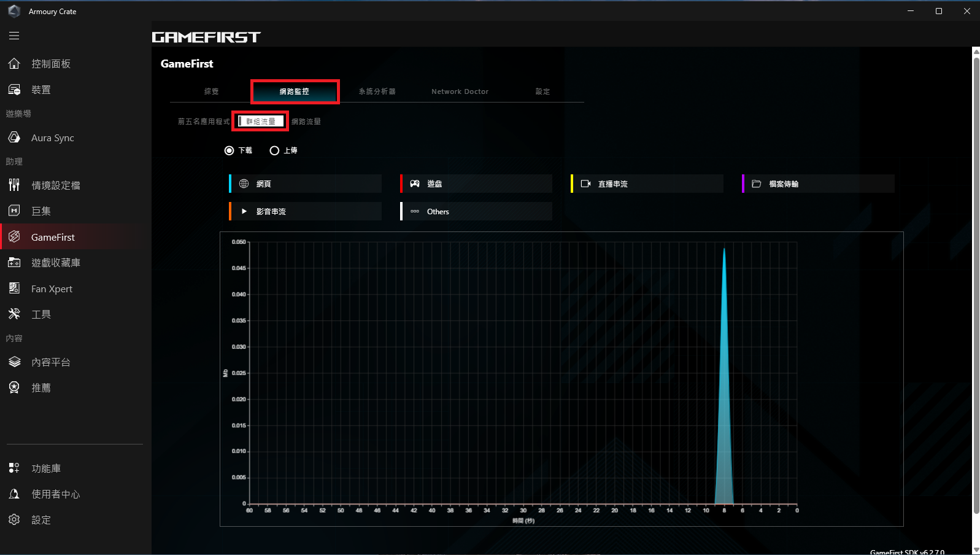Open the 工具 tools icon
Screen dimensions: 980x555
coord(14,314)
